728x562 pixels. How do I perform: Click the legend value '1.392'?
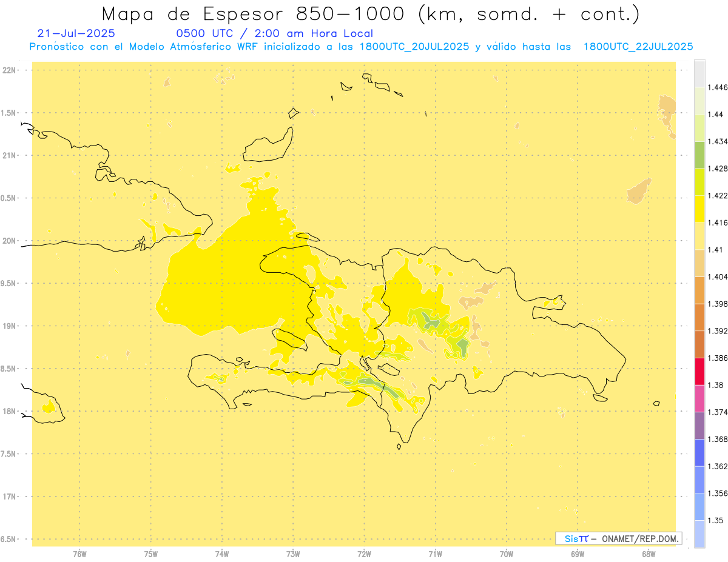(x=718, y=331)
